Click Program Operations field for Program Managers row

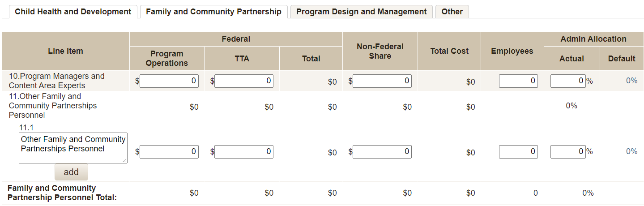[169, 81]
